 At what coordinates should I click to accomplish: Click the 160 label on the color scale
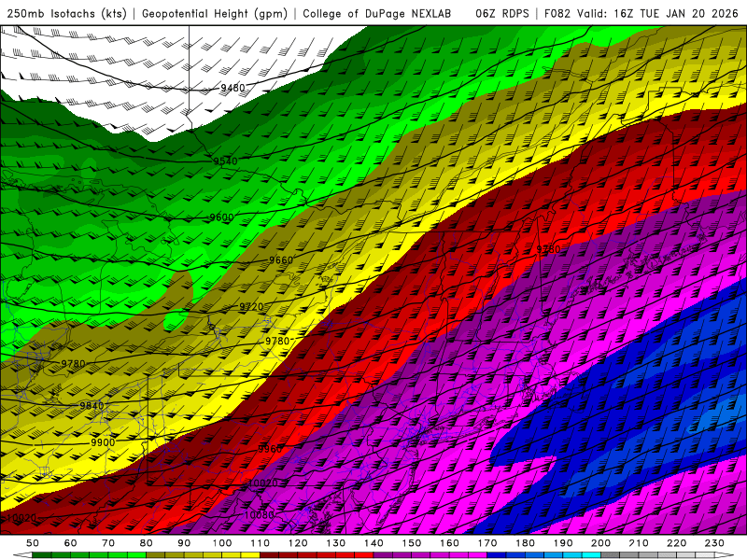pyautogui.click(x=449, y=543)
